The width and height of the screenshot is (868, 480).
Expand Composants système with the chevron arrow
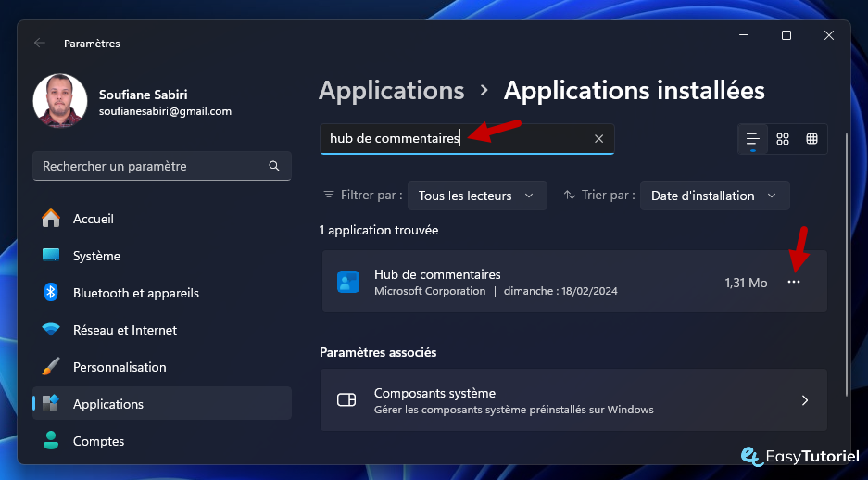(x=805, y=400)
